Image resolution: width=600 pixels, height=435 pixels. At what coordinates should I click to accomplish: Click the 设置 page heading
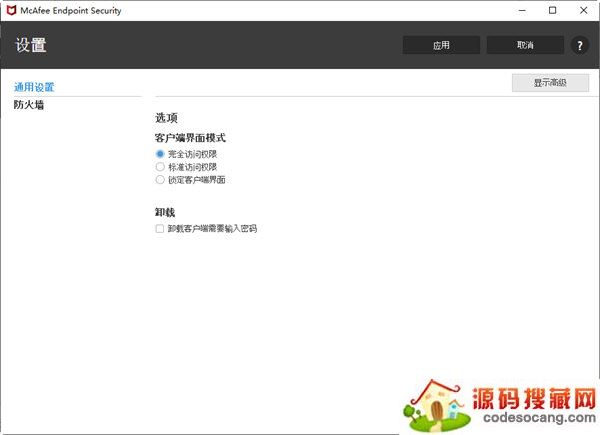[x=31, y=45]
